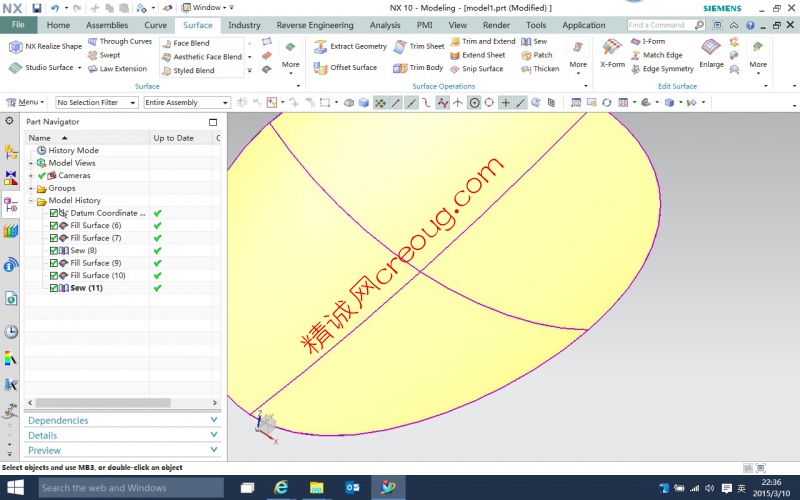This screenshot has width=800, height=500.
Task: Open the File menu
Action: [18, 25]
